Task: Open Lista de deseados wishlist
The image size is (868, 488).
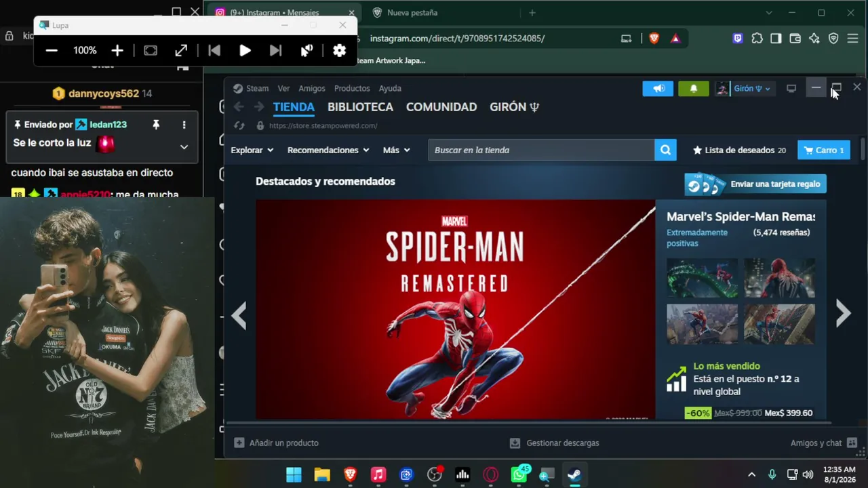Action: (x=739, y=150)
